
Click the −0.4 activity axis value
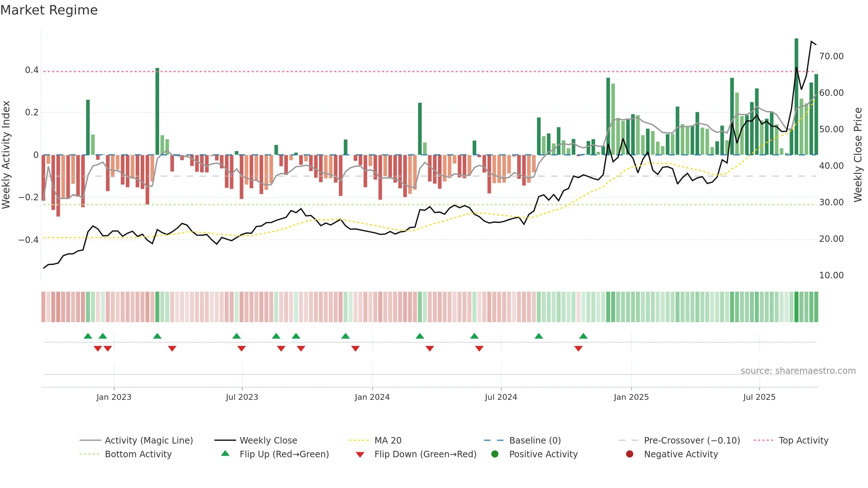point(29,240)
